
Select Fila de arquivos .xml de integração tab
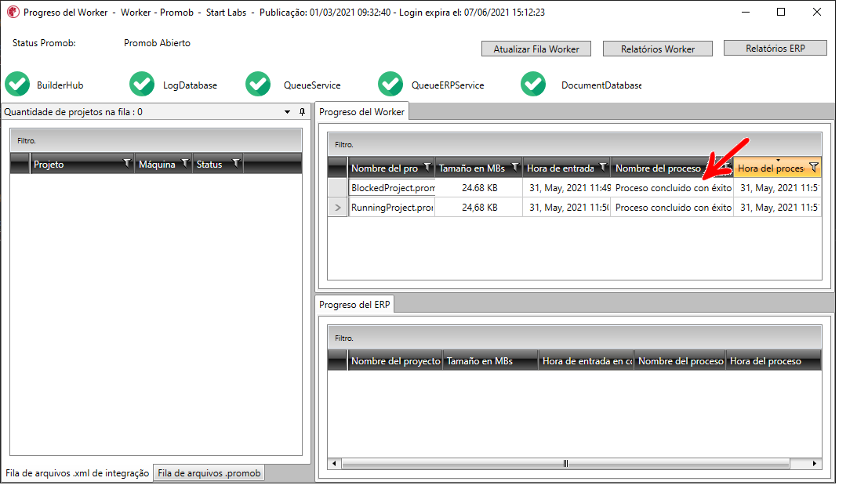coord(77,473)
